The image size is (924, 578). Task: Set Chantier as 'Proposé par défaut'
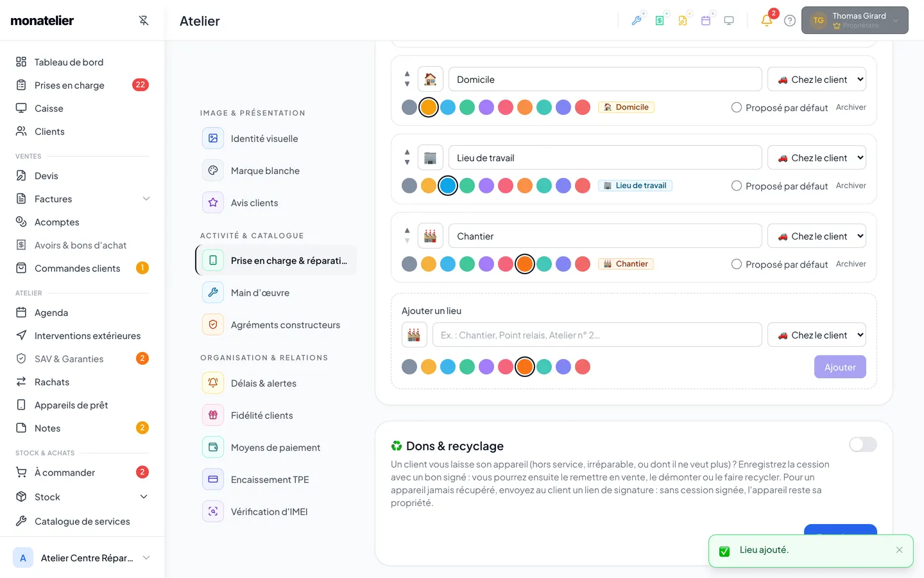click(x=737, y=264)
